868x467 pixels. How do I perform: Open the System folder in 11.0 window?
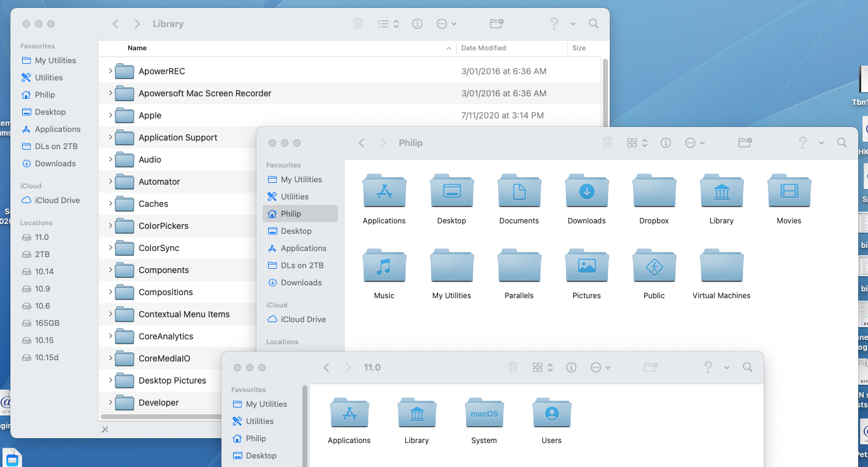[484, 415]
